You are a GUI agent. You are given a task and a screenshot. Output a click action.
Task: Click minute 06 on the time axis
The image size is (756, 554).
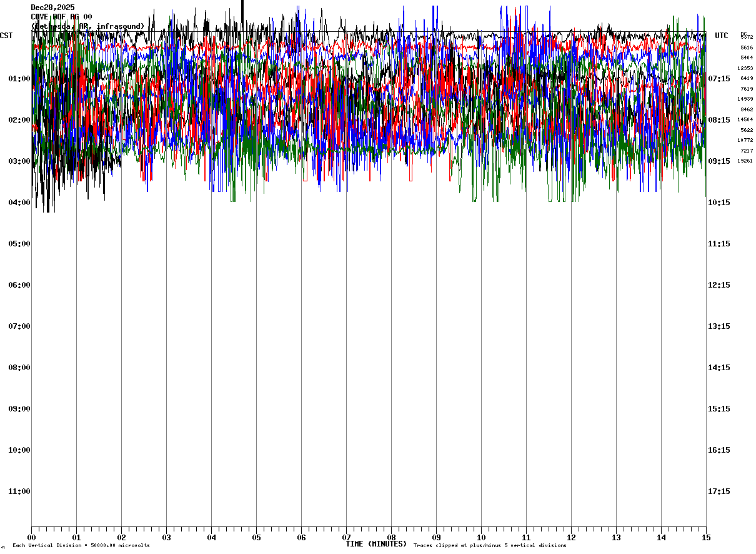[301, 538]
